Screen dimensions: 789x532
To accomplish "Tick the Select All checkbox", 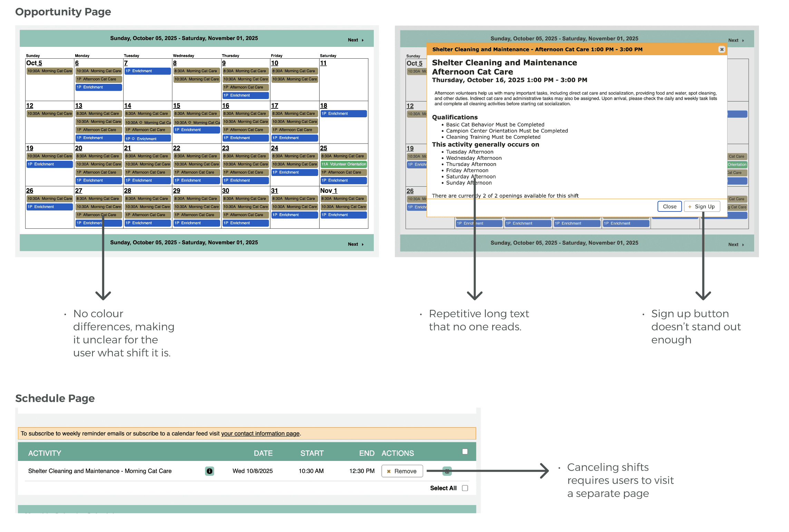I will tap(465, 488).
